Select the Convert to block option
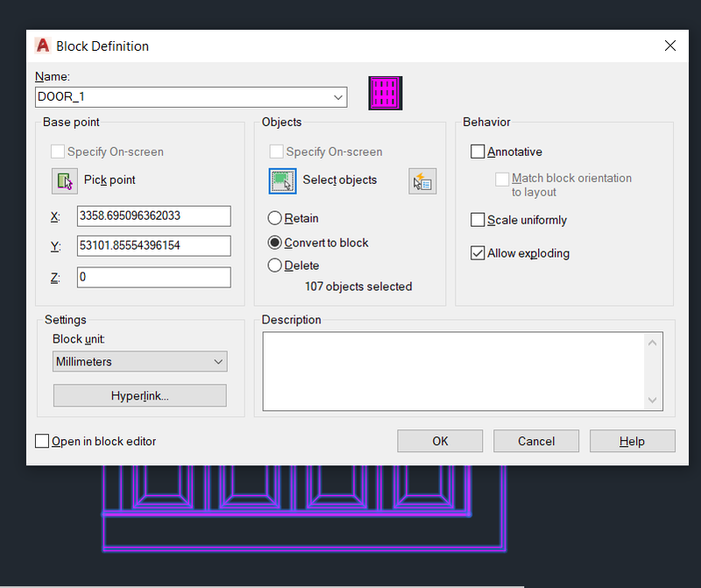 tap(274, 243)
